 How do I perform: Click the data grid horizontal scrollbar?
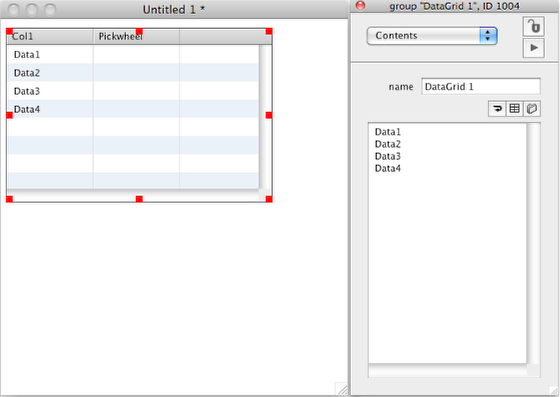point(133,195)
